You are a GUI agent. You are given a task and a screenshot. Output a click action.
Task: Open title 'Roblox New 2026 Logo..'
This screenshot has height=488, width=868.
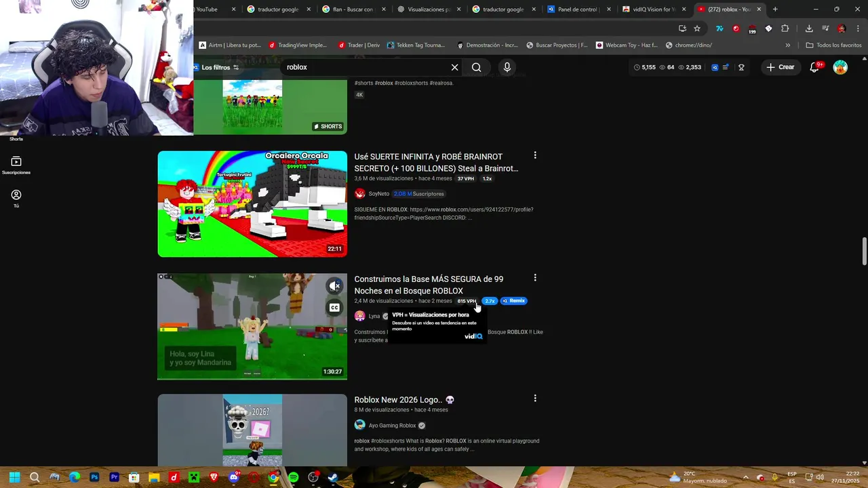click(404, 400)
